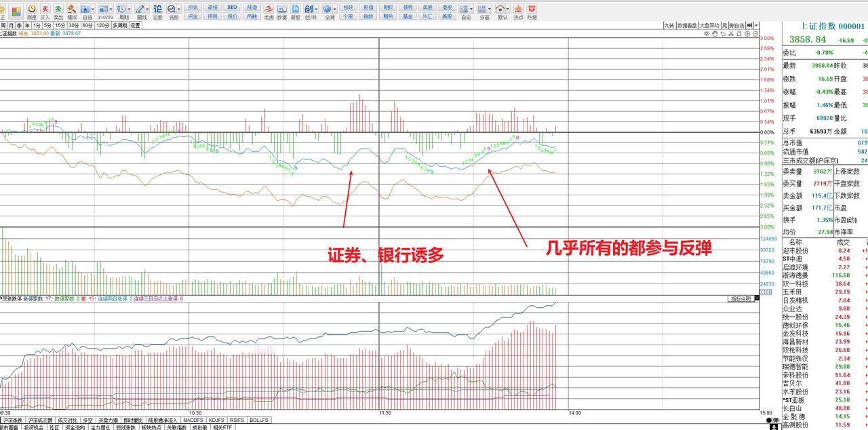Screen dimensions: 868x430
Task: Click the BBD toolbar button
Action: 232,7
